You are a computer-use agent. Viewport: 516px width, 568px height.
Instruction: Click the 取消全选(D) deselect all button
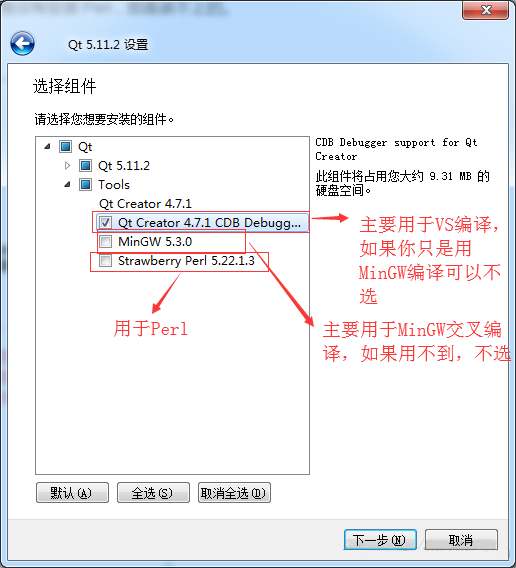[x=234, y=493]
